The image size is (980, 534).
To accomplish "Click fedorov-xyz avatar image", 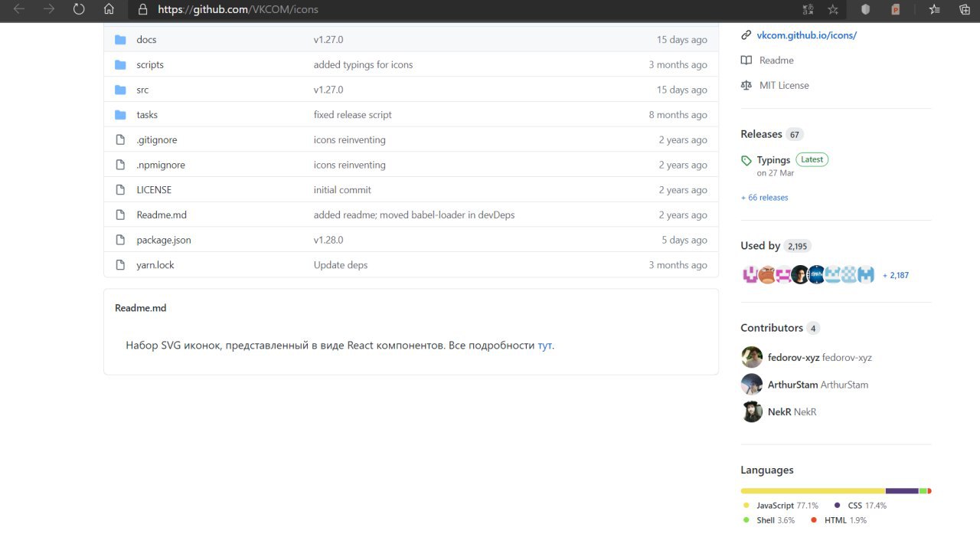I will (x=752, y=357).
